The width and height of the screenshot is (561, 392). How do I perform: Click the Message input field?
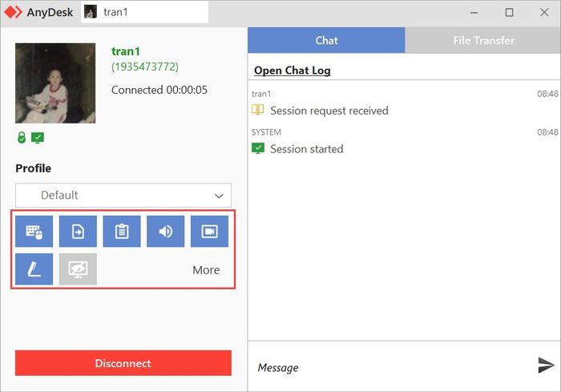(392, 367)
